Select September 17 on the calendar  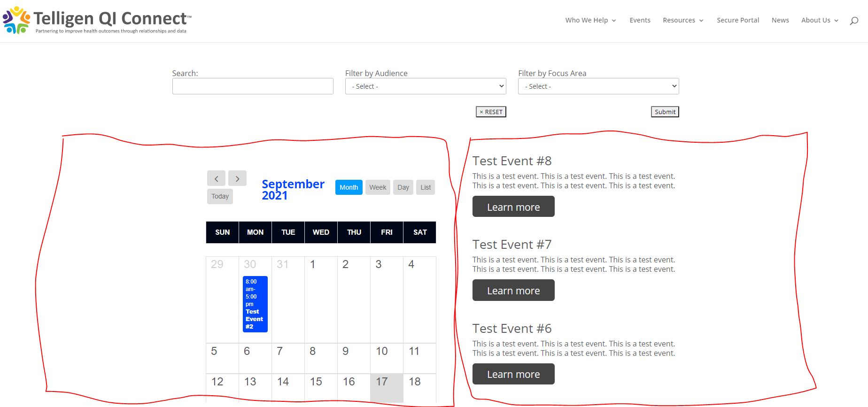[x=387, y=388]
